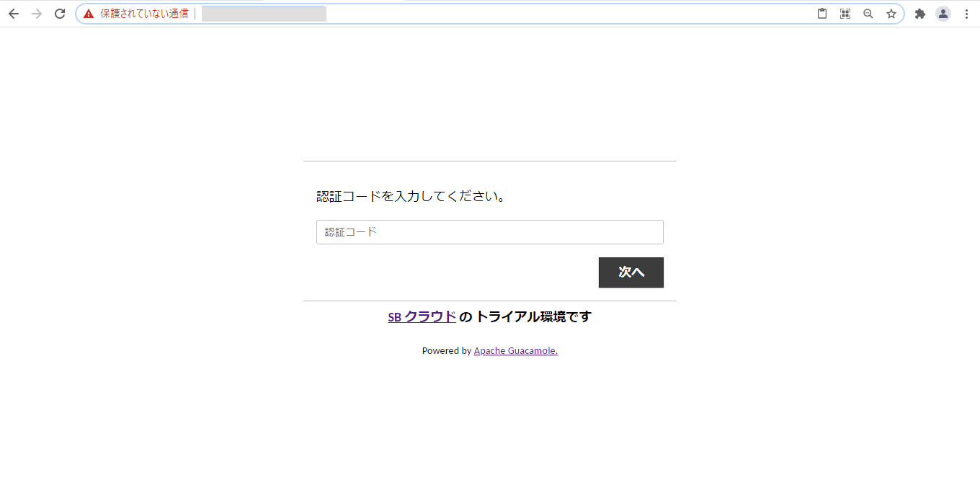Click the clipboard icon in address bar
Screen dimensions: 980x501
(x=822, y=14)
